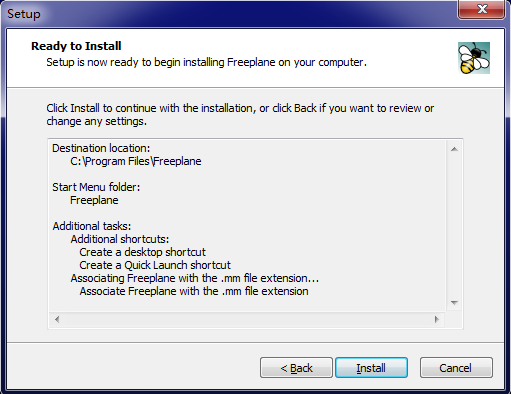The image size is (511, 394).
Task: Click the Freeplane bee logo icon
Action: tap(474, 58)
